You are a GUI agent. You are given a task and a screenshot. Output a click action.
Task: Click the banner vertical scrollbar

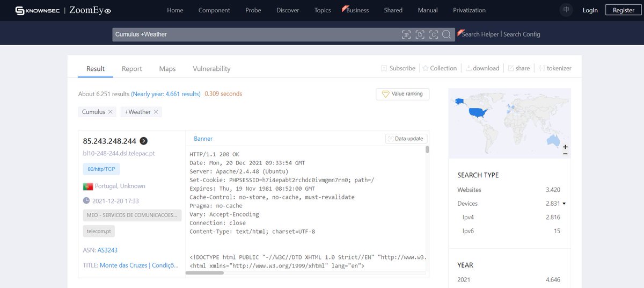[x=427, y=149]
